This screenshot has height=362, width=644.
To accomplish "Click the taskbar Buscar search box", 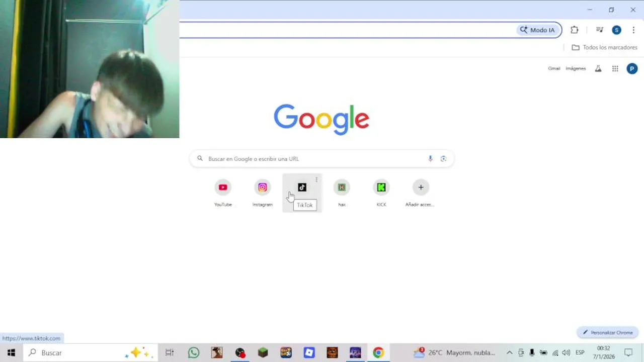I will pos(91,352).
